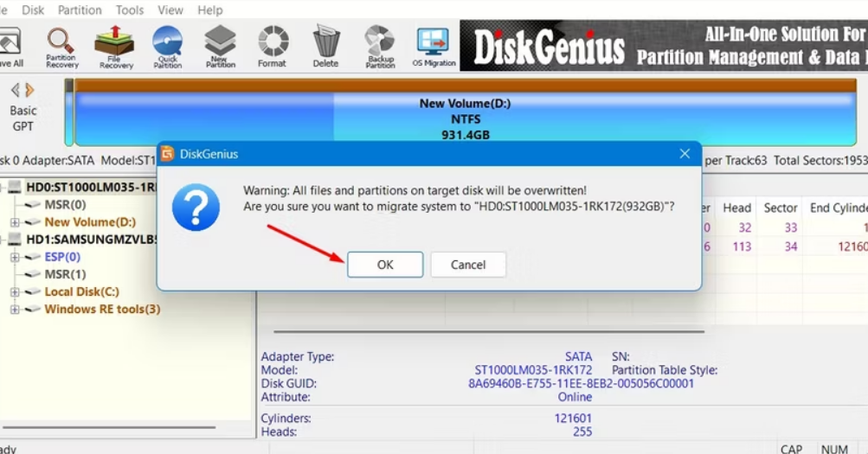Open the Backup Partition tool
868x454 pixels.
(380, 47)
